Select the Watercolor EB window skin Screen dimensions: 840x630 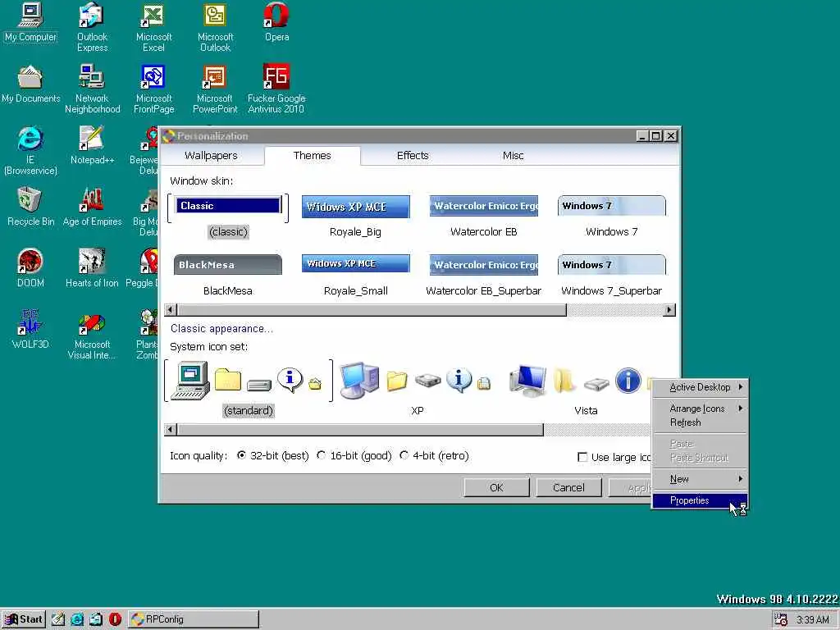(x=484, y=216)
